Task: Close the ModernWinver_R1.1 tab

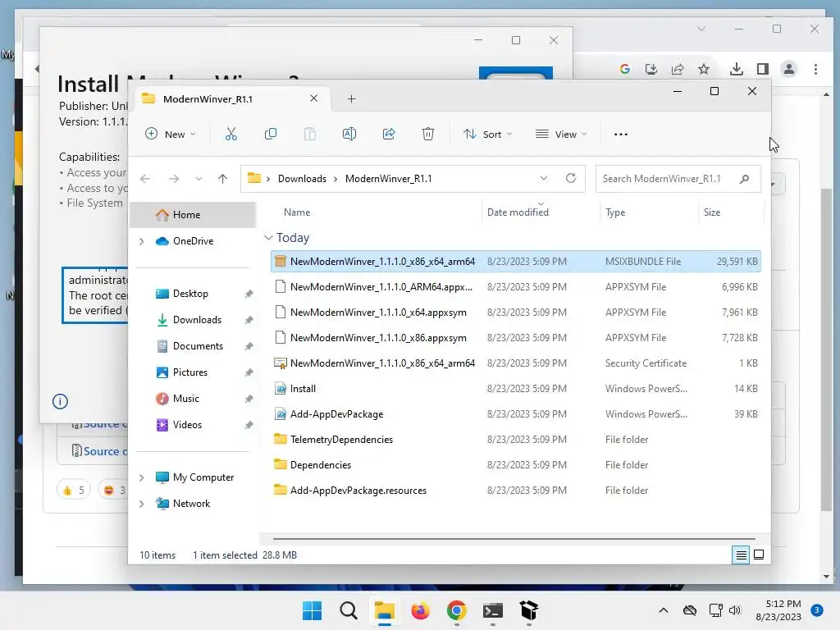Action: coord(314,98)
